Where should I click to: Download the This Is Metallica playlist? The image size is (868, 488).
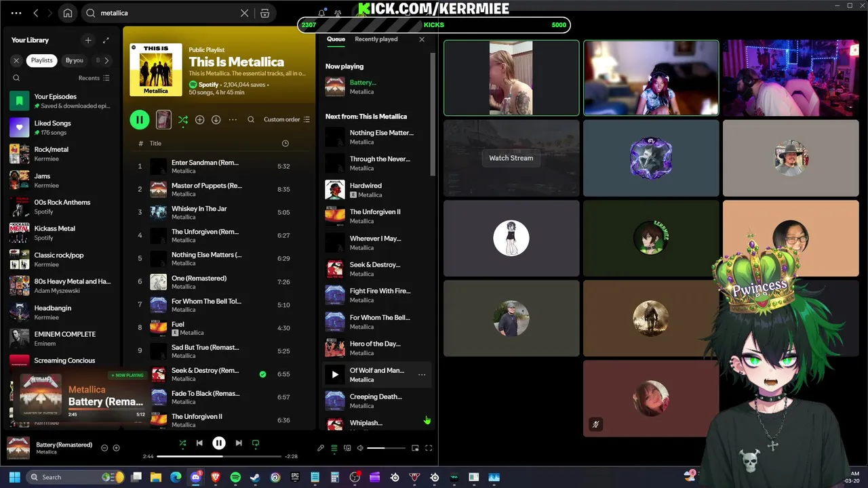[x=216, y=120]
